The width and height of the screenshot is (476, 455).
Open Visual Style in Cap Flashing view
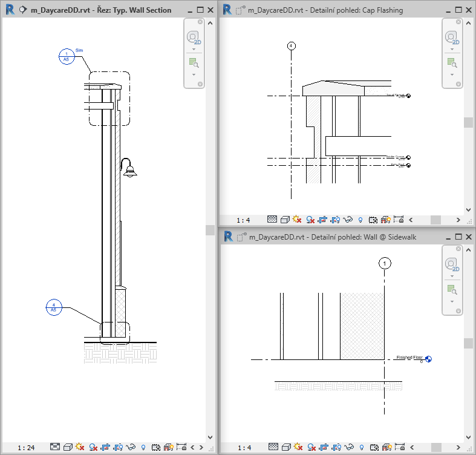(285, 219)
